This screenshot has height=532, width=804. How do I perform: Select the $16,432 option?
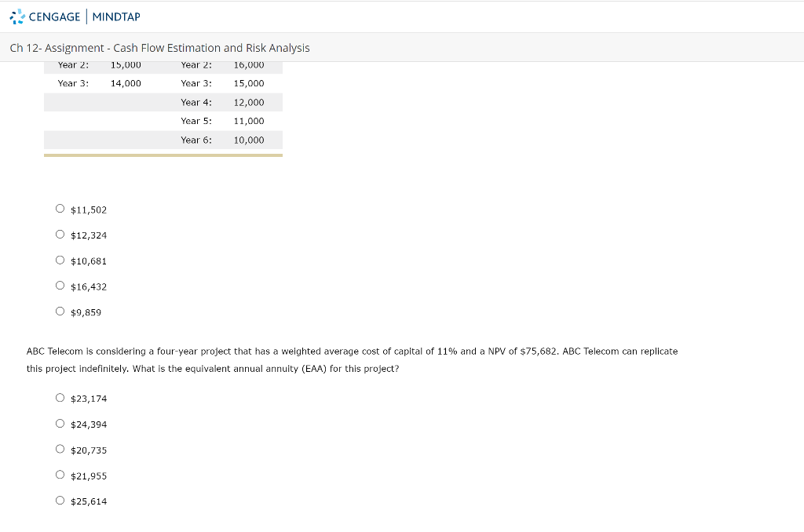click(60, 286)
